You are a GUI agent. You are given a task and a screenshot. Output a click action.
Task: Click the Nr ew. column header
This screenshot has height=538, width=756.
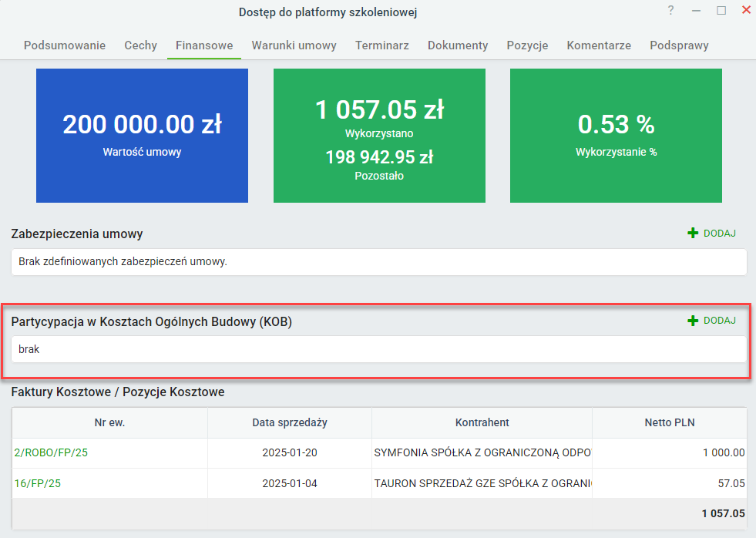pyautogui.click(x=110, y=423)
